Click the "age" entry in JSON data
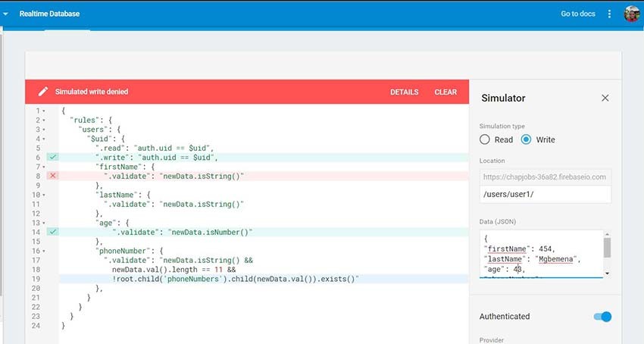This screenshot has height=344, width=644. tap(505, 269)
